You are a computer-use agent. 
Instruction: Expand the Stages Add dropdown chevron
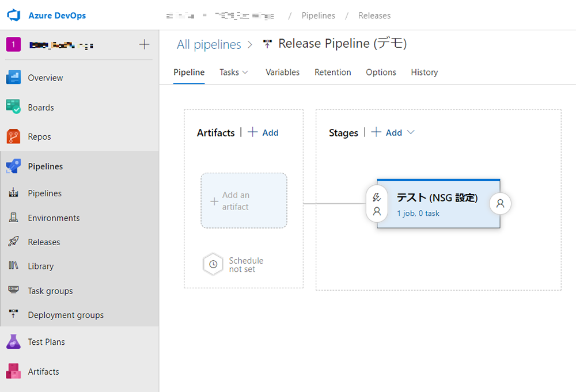pyautogui.click(x=411, y=132)
